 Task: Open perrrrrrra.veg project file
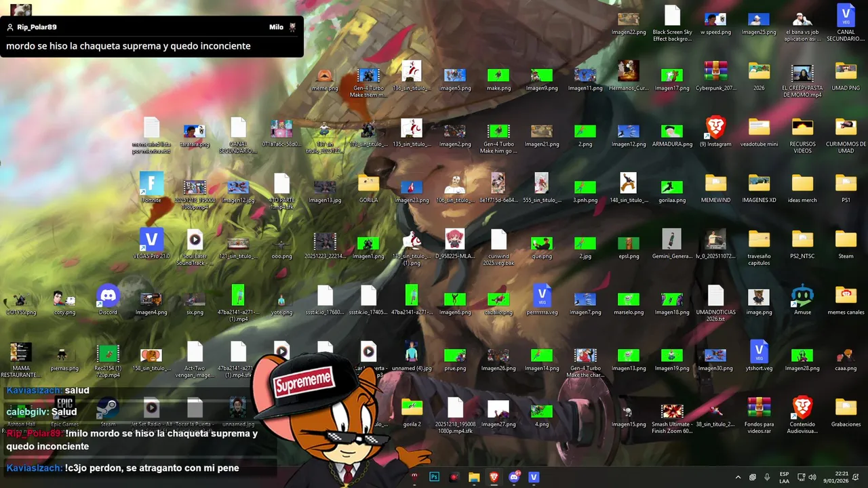point(542,300)
